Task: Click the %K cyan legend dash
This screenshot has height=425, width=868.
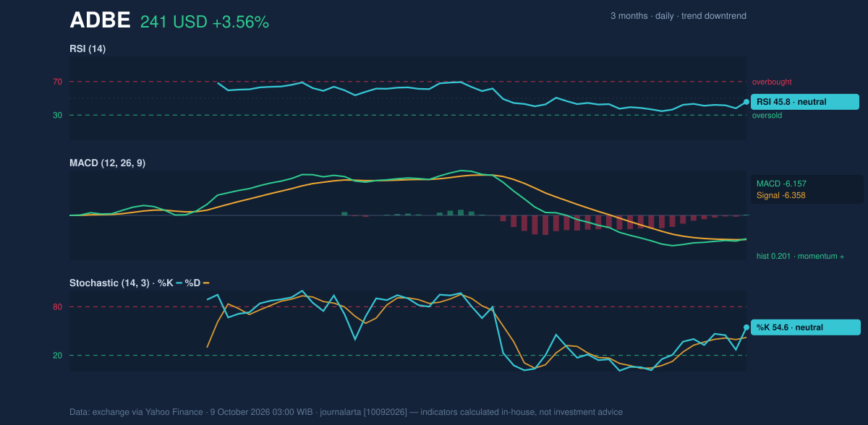Action: point(179,283)
